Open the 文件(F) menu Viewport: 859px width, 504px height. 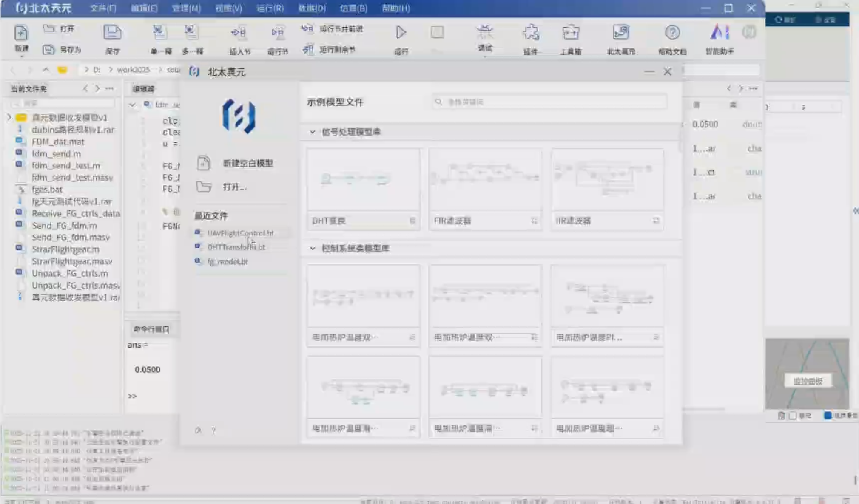pos(103,8)
